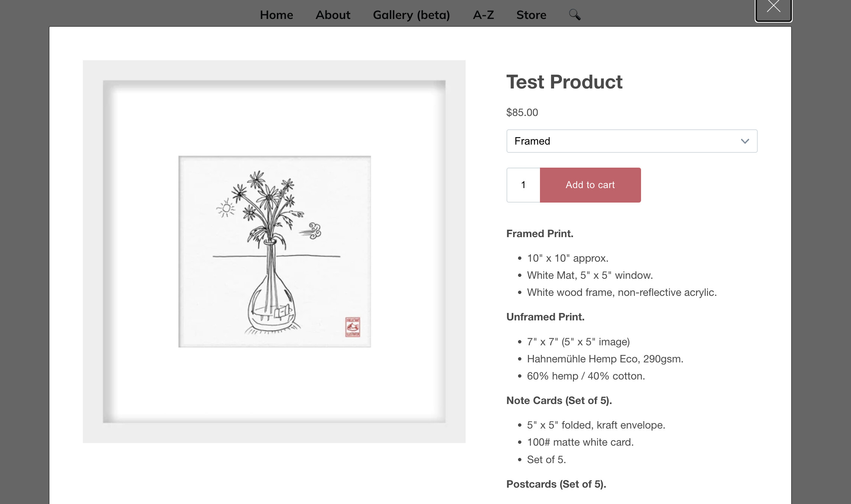
Task: Close the product popup with the X
Action: coord(773,7)
